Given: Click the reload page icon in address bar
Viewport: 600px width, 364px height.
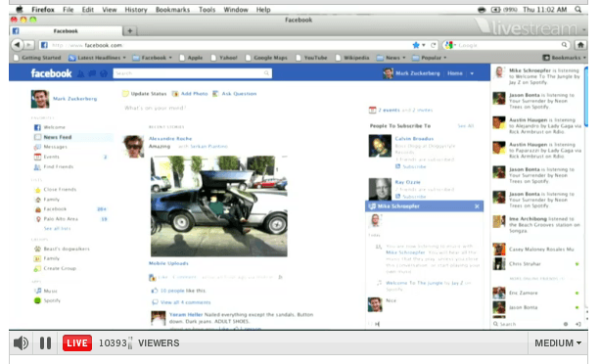Looking at the screenshot, I should (x=434, y=45).
